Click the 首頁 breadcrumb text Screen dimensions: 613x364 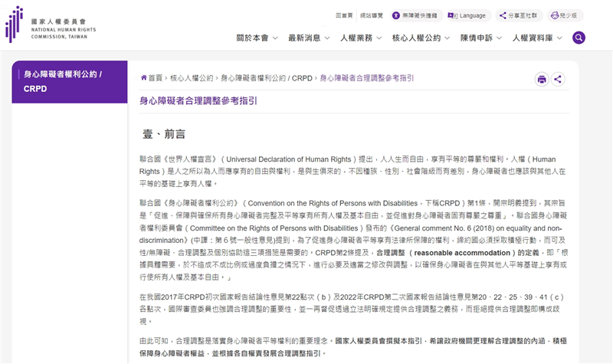[156, 78]
